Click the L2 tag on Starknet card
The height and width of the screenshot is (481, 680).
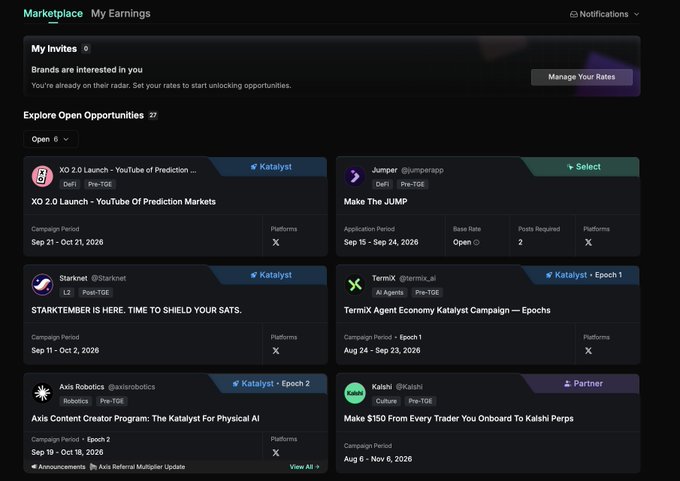click(67, 293)
